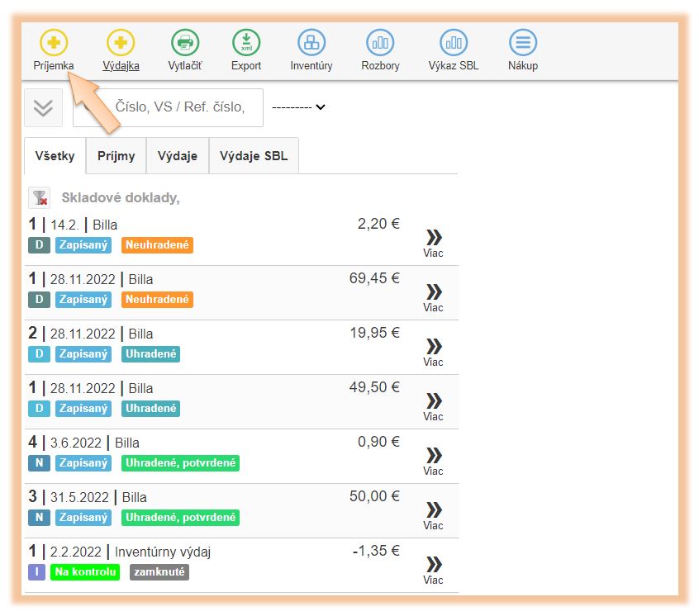699x616 pixels.
Task: Click the Vytlačiť printer icon
Action: (x=185, y=42)
